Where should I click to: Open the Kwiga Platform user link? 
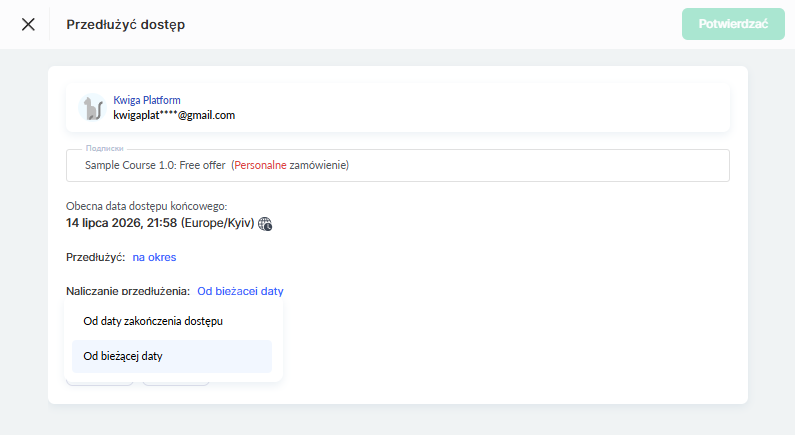click(x=147, y=100)
